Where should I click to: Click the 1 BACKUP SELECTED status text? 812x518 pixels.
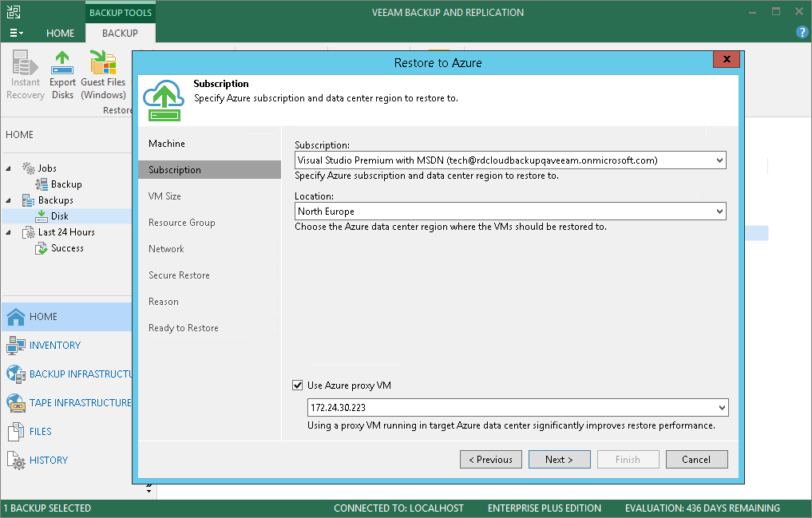(47, 508)
